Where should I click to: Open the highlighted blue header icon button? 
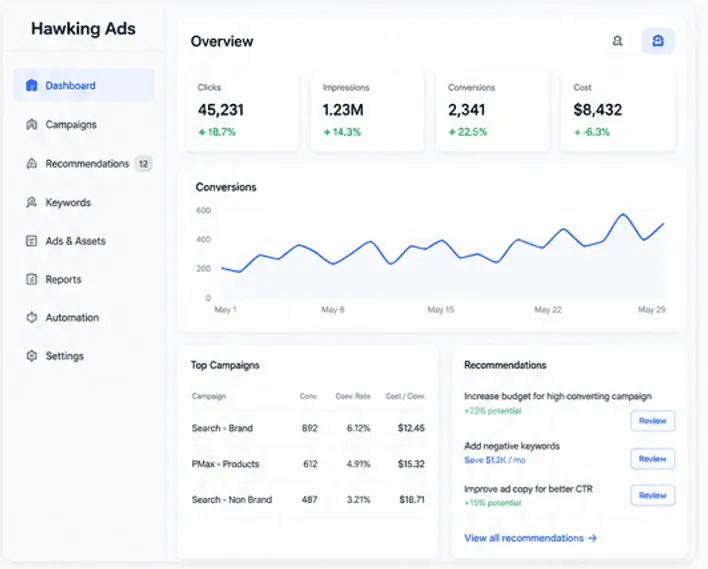pos(658,41)
